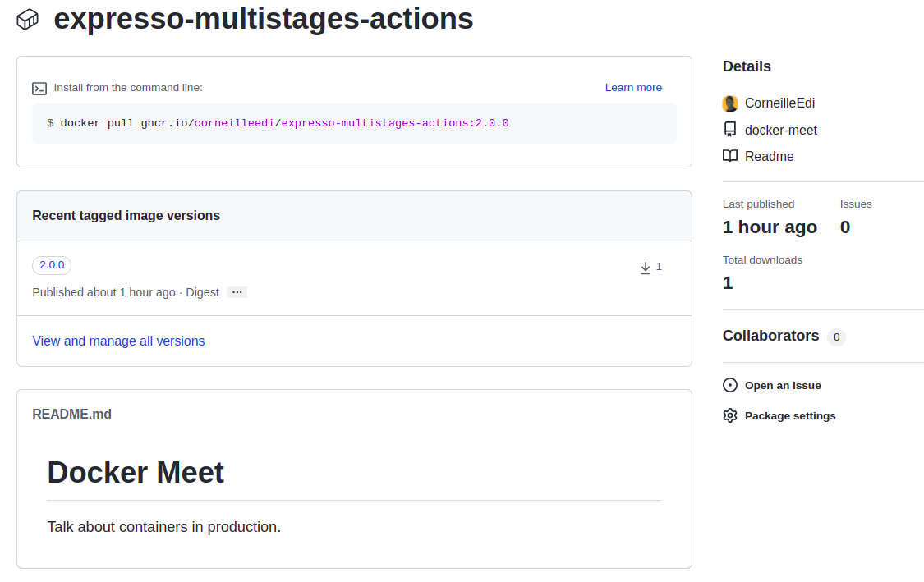Follow the View and manage all versions link

coord(118,341)
